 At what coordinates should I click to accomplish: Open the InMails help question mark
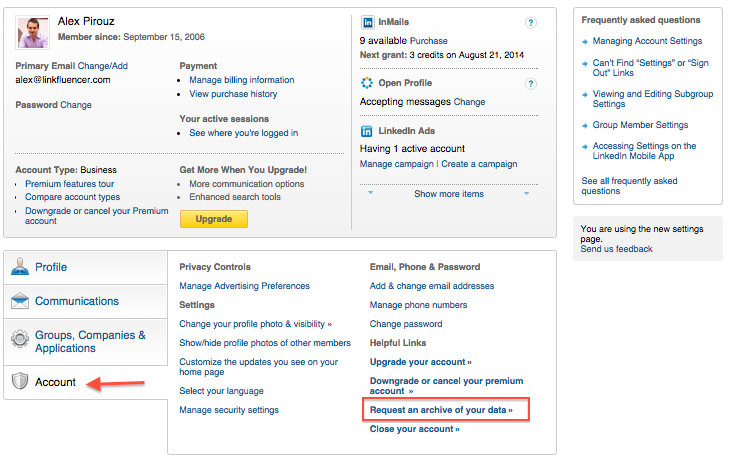pos(530,22)
